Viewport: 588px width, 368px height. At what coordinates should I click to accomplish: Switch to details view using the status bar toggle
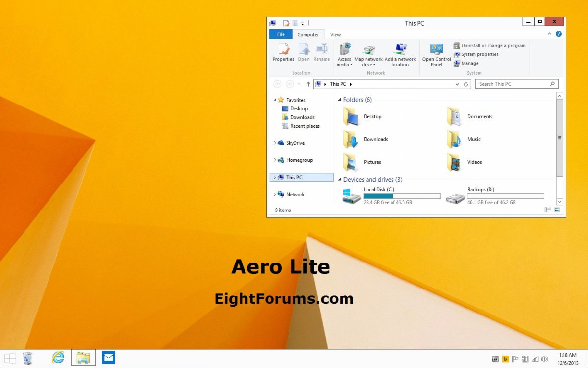[548, 210]
